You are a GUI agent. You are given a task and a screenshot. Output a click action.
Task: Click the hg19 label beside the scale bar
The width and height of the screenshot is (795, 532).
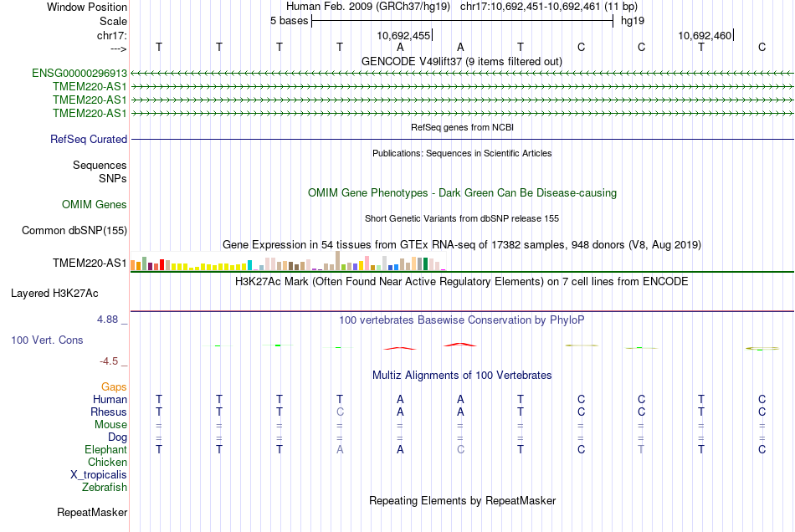click(x=633, y=21)
